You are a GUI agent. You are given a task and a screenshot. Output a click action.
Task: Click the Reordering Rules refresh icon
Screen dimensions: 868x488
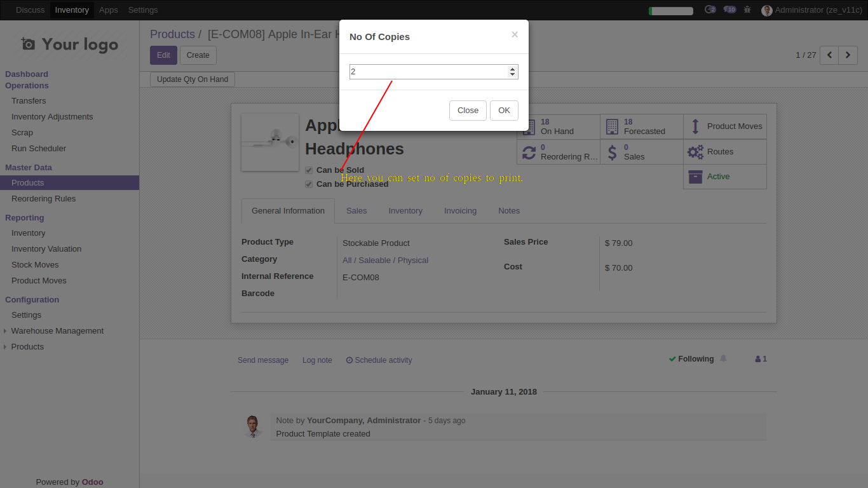(x=529, y=152)
